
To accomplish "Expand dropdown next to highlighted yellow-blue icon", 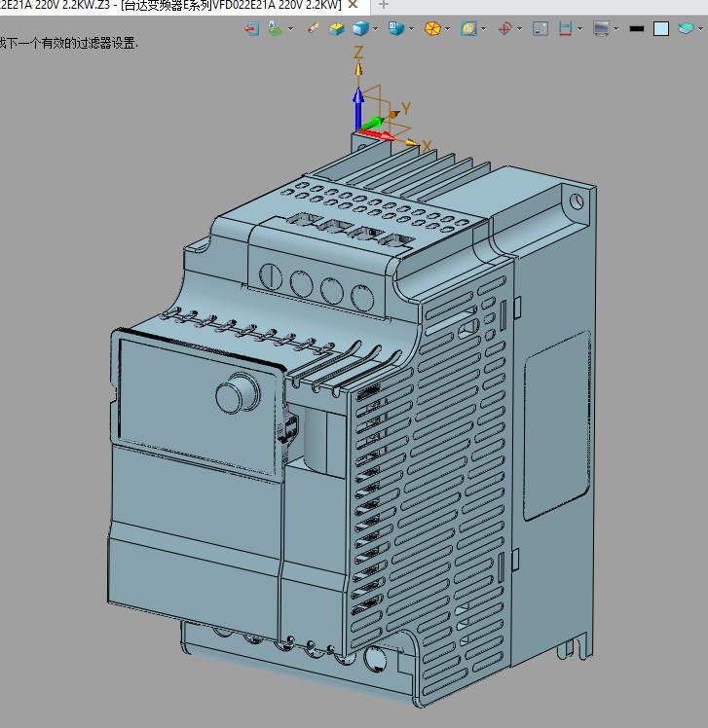I will [x=484, y=29].
